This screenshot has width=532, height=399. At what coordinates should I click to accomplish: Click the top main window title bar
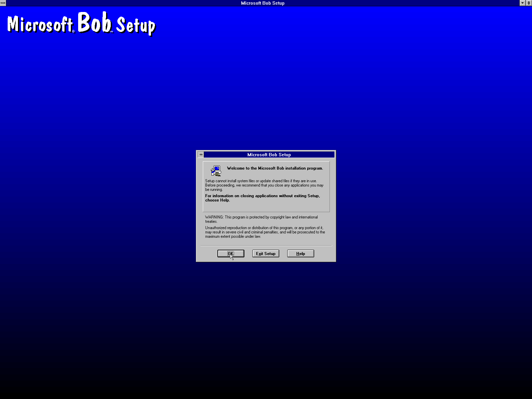pos(263,3)
